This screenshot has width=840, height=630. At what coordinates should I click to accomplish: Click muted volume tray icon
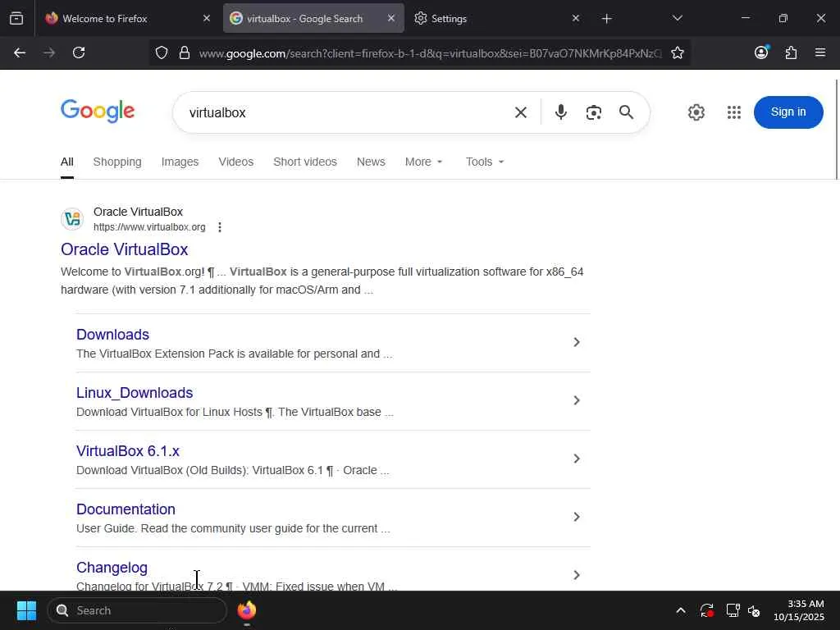point(755,610)
